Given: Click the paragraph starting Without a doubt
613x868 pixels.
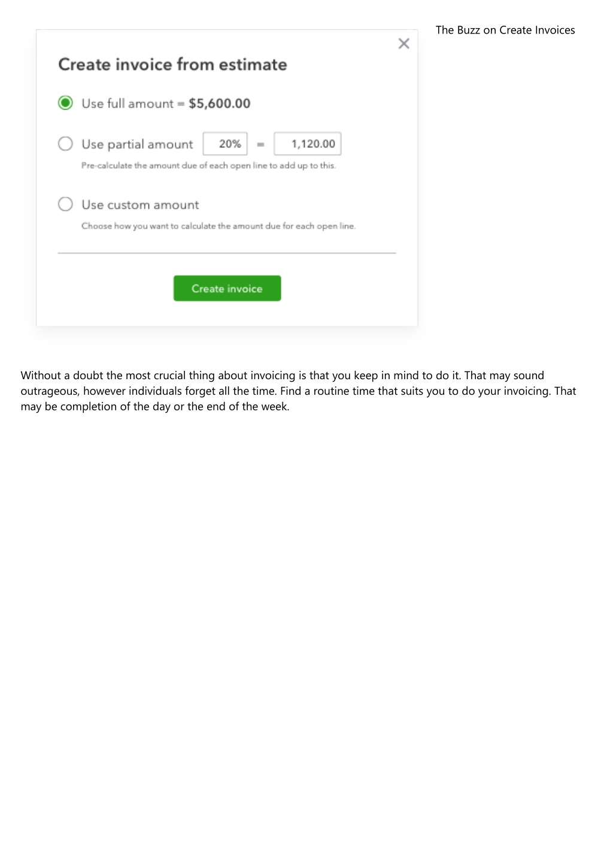Looking at the screenshot, I should coord(298,391).
